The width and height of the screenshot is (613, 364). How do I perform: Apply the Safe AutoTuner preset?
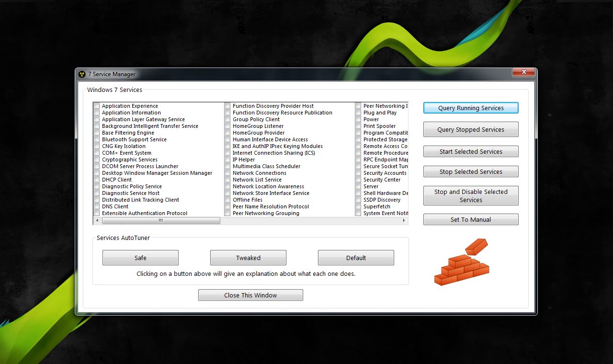tap(140, 258)
